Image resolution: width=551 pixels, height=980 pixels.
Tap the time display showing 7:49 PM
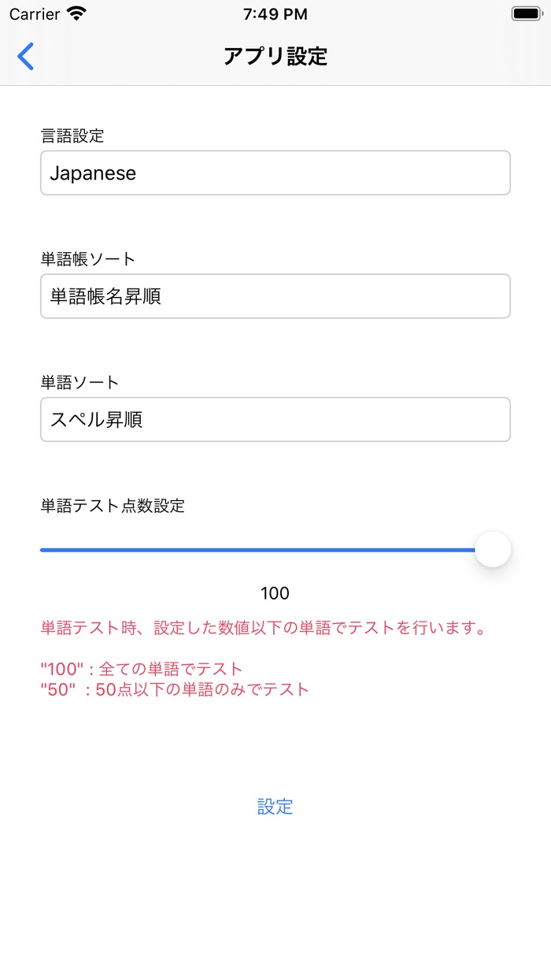click(275, 13)
